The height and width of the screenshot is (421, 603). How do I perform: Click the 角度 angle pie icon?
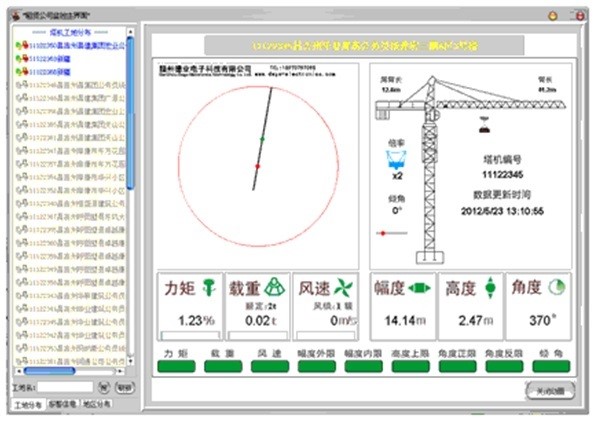click(x=556, y=287)
